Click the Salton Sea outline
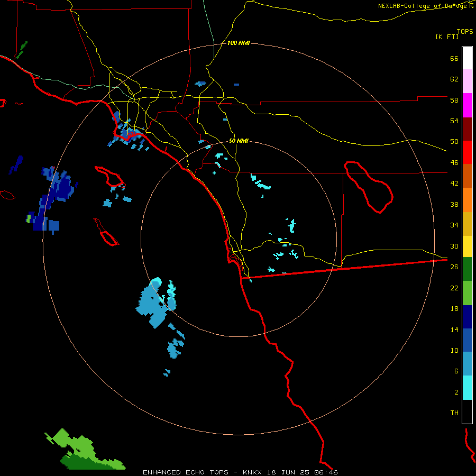The width and height of the screenshot is (476, 476). (368, 187)
